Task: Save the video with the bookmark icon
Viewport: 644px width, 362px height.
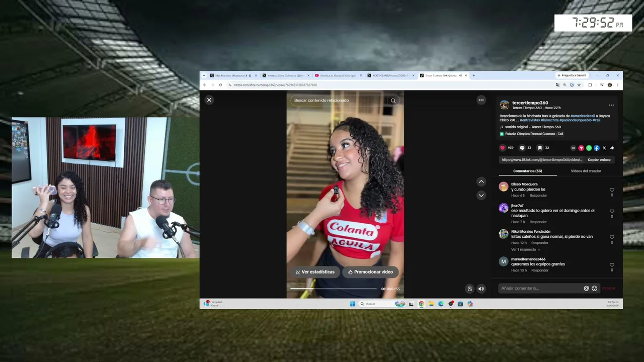Action: [539, 148]
